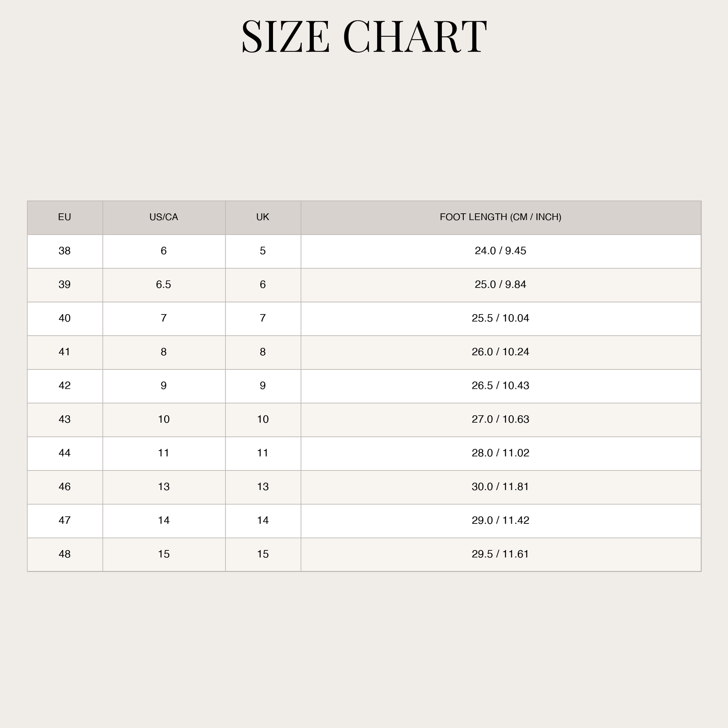Select foot length 26.5 / 10.43
728x728 pixels.
(x=501, y=386)
